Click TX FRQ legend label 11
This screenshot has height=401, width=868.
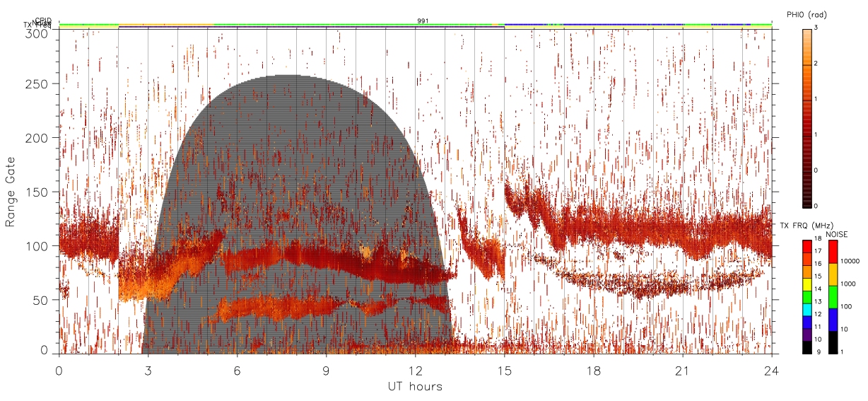[x=818, y=327]
